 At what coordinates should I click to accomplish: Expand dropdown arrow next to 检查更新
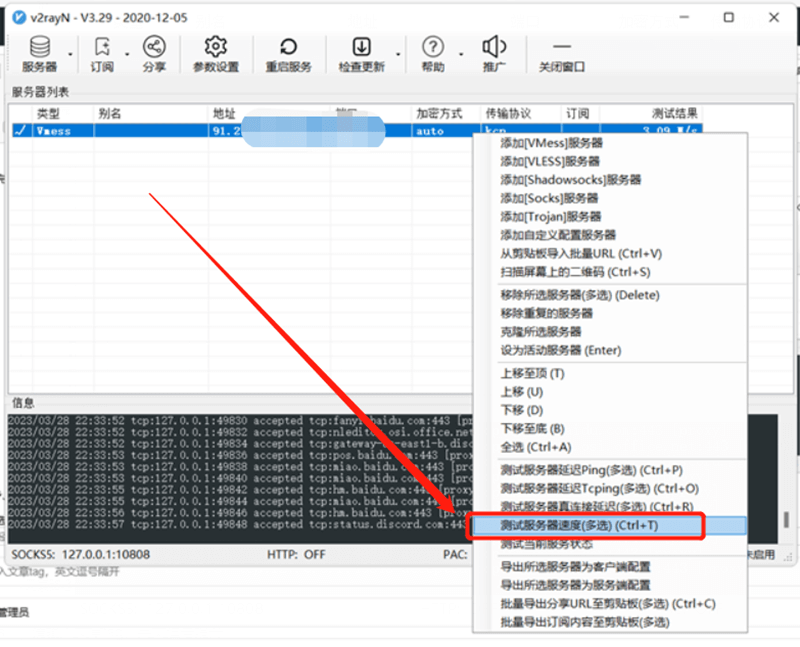pos(398,54)
